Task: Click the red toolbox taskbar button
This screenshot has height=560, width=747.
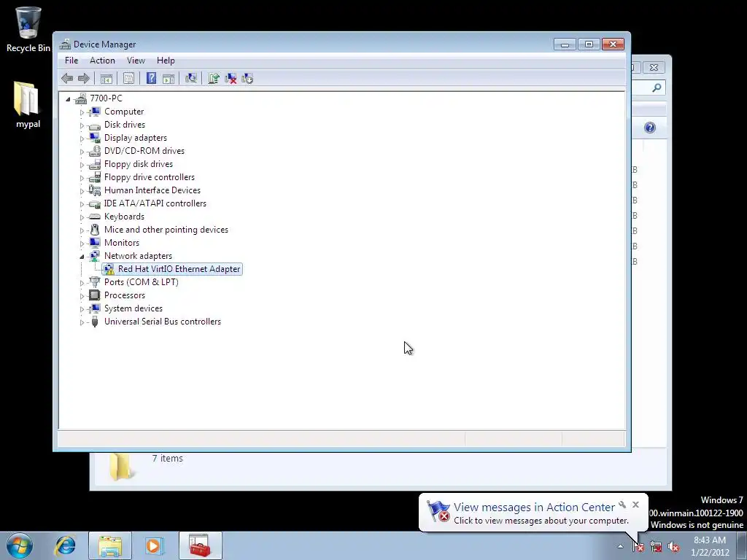Action: click(x=200, y=545)
